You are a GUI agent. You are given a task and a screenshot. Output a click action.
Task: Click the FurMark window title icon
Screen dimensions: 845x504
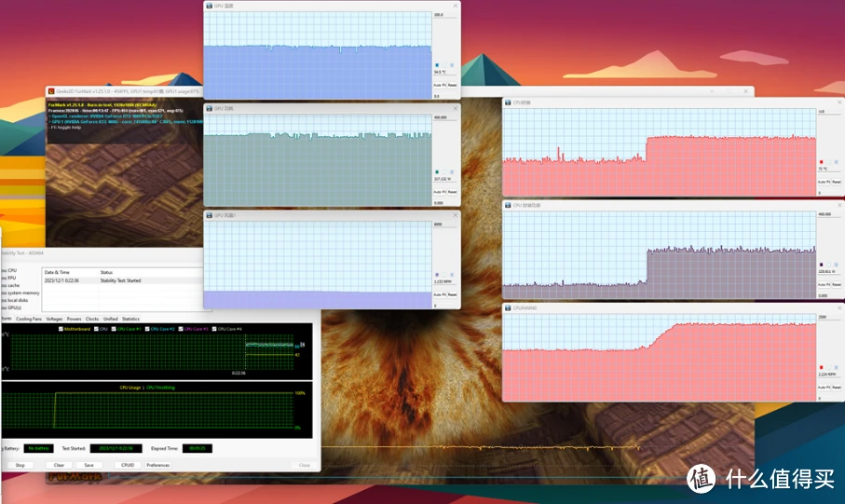(51, 91)
